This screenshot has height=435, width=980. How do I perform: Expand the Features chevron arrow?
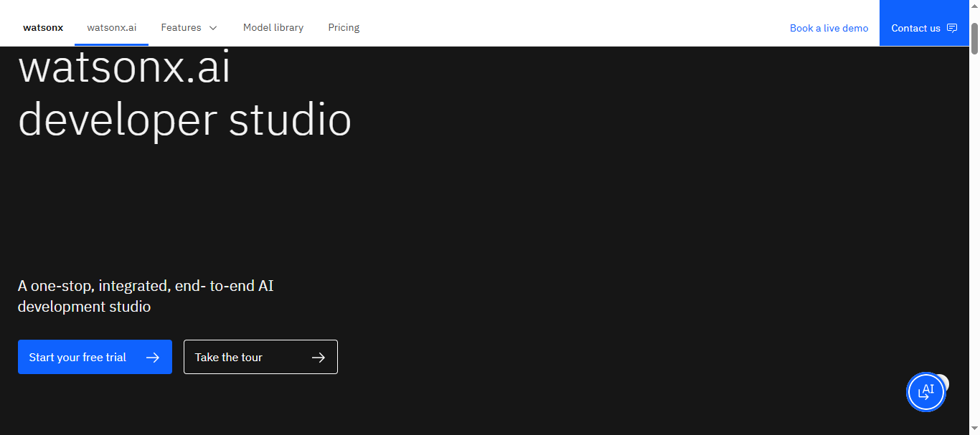click(x=213, y=28)
